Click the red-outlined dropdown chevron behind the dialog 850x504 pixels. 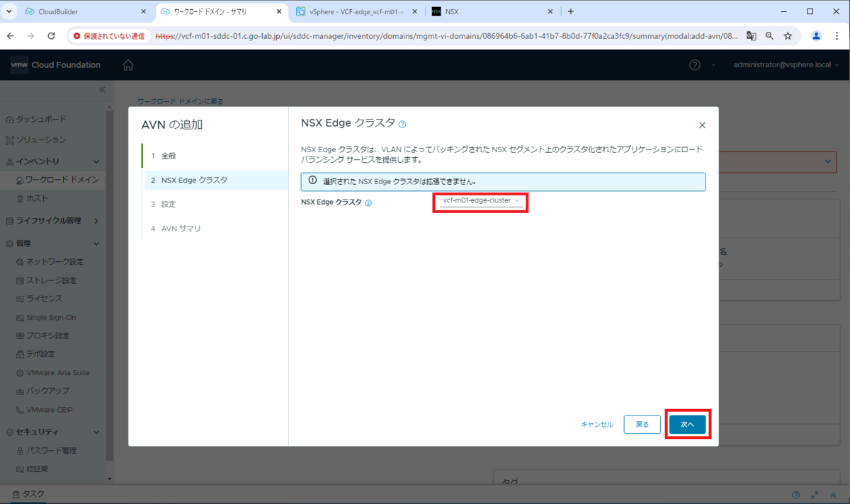tap(828, 161)
